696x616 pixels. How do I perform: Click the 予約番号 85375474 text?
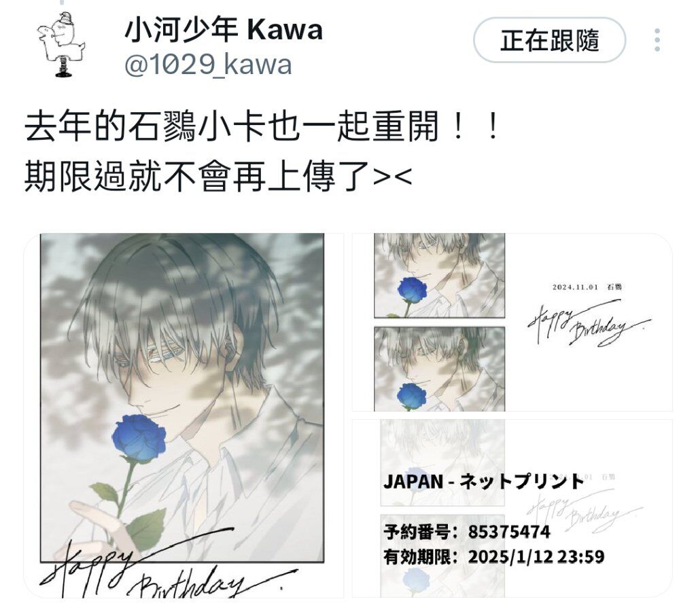(467, 531)
